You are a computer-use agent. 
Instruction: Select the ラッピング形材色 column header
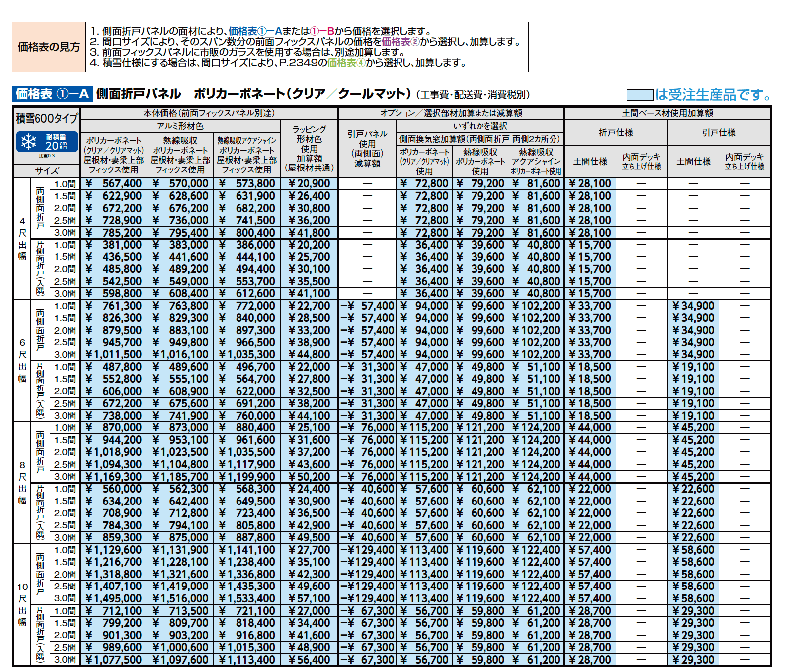click(309, 148)
